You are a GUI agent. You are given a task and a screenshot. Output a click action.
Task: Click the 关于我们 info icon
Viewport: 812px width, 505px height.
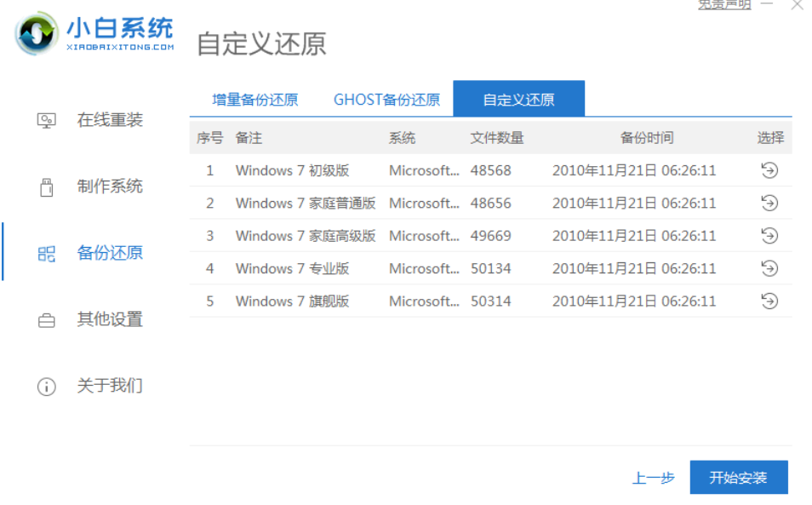[46, 387]
